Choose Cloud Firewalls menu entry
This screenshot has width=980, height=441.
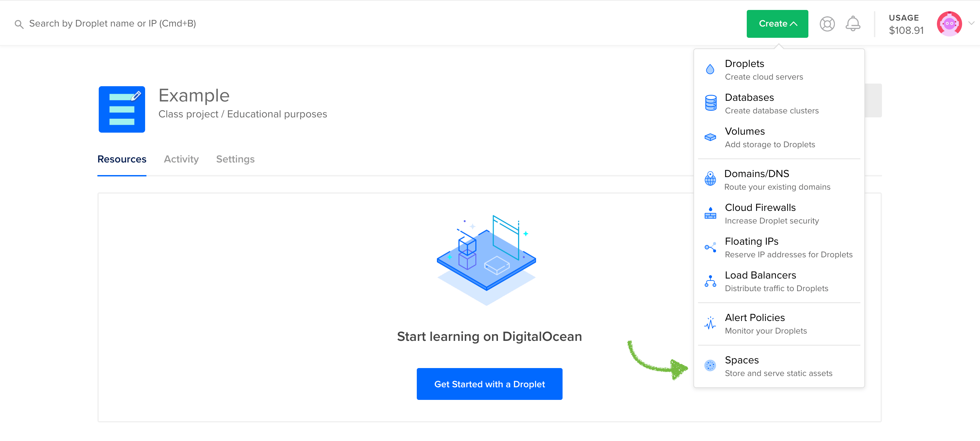[779, 214]
